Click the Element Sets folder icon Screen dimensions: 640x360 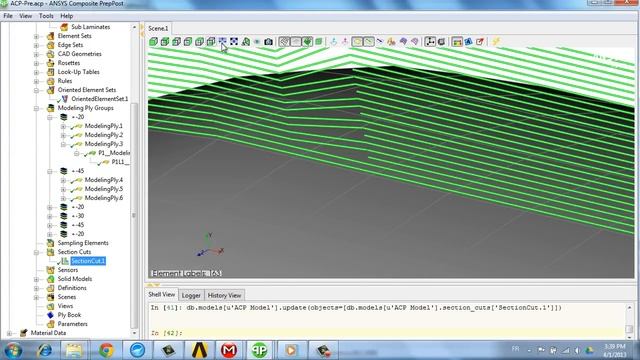pyautogui.click(x=51, y=36)
